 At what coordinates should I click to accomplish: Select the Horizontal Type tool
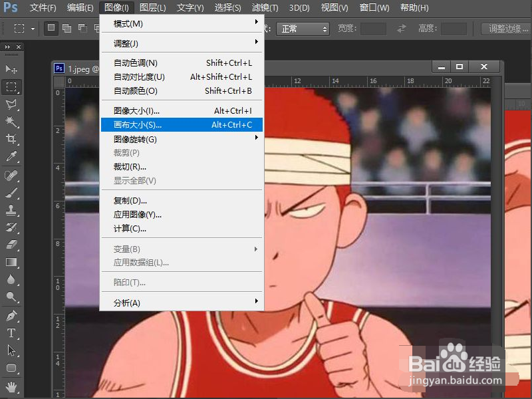point(11,333)
